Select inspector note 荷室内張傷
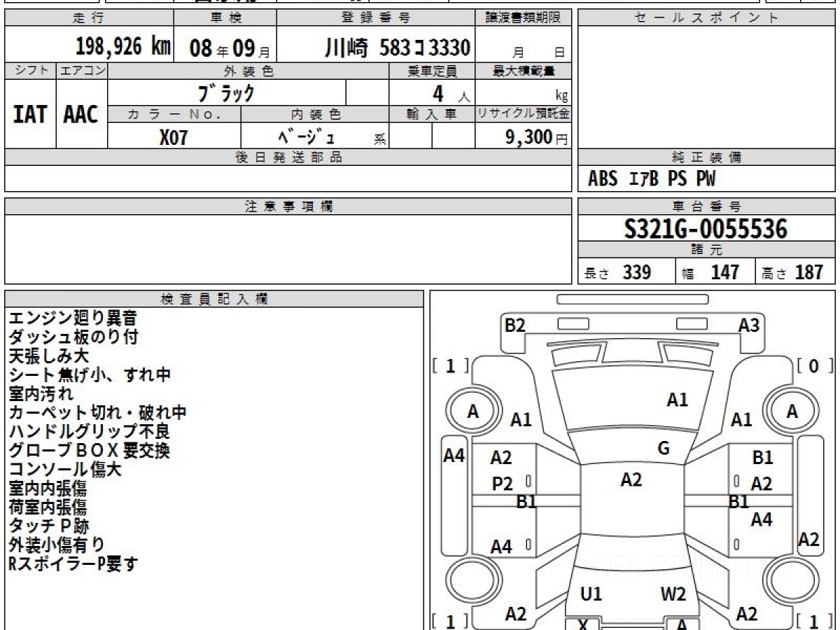 48,507
